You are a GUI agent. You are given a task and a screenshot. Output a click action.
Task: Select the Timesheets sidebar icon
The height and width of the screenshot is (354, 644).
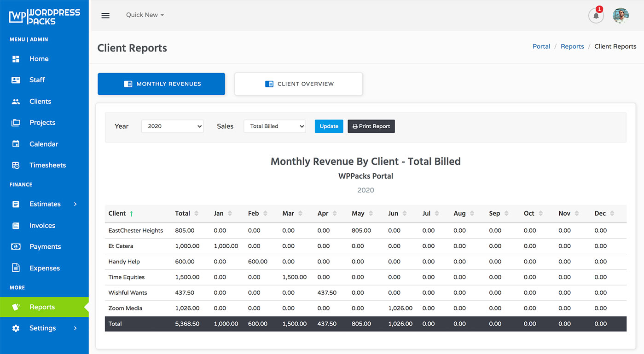click(16, 165)
